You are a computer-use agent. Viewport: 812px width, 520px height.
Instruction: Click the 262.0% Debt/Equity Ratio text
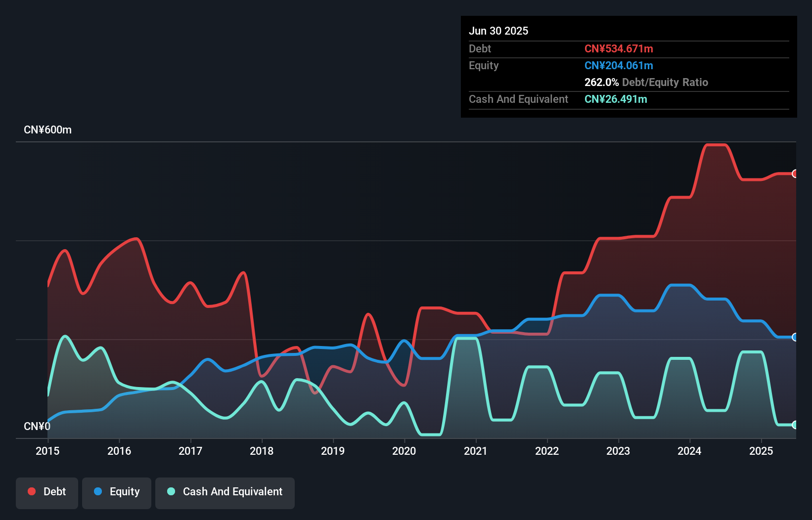646,82
